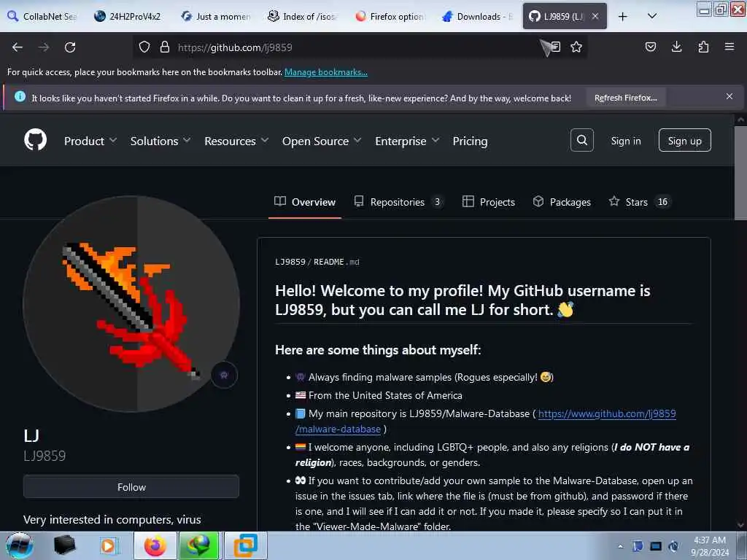
Task: Open the Projects tab
Action: tap(488, 202)
